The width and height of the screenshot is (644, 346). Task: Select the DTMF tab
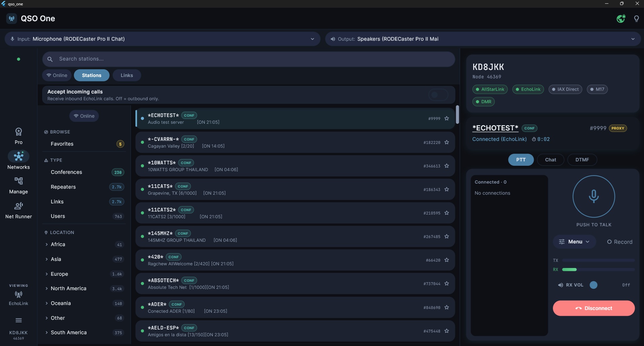[582, 160]
